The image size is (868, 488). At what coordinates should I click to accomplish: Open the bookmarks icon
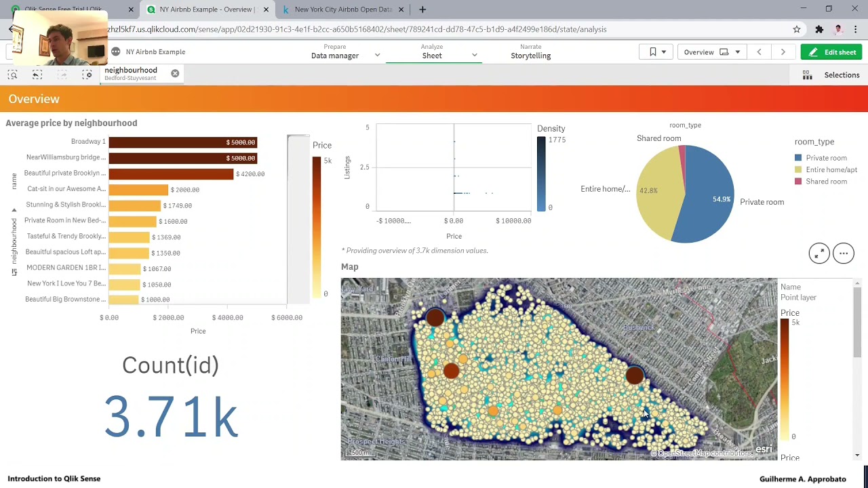pyautogui.click(x=652, y=52)
